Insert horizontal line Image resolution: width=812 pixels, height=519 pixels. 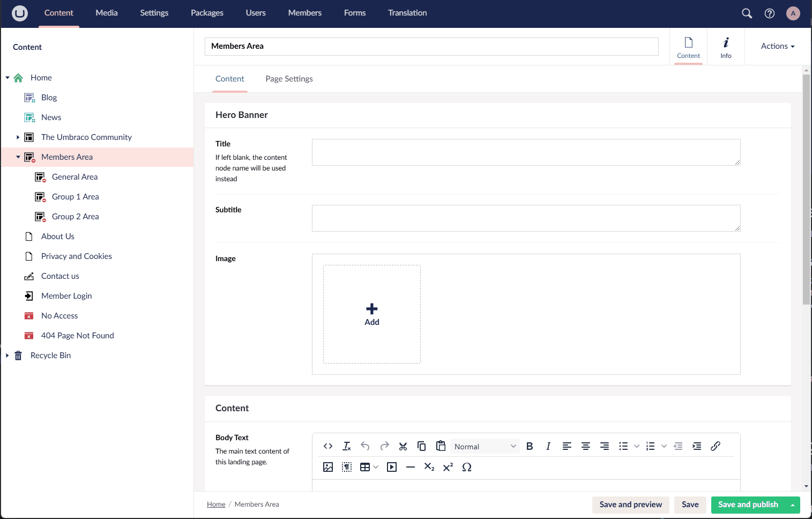(x=411, y=467)
